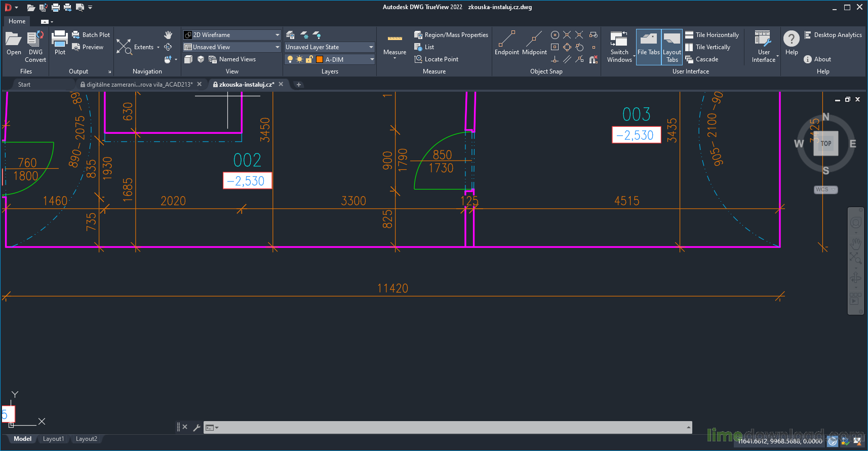Switch to the Start file tab
This screenshot has height=451, width=868.
24,85
